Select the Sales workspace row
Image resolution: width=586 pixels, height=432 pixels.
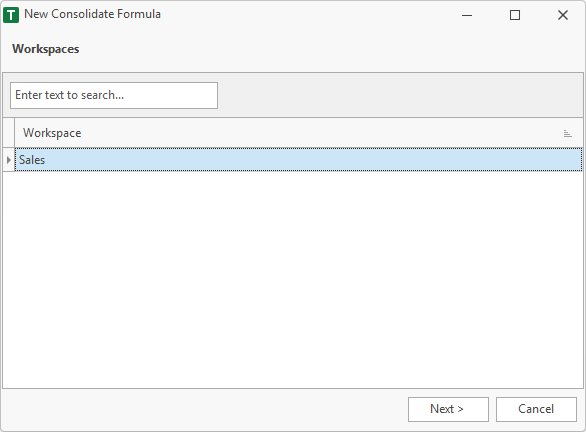299,160
